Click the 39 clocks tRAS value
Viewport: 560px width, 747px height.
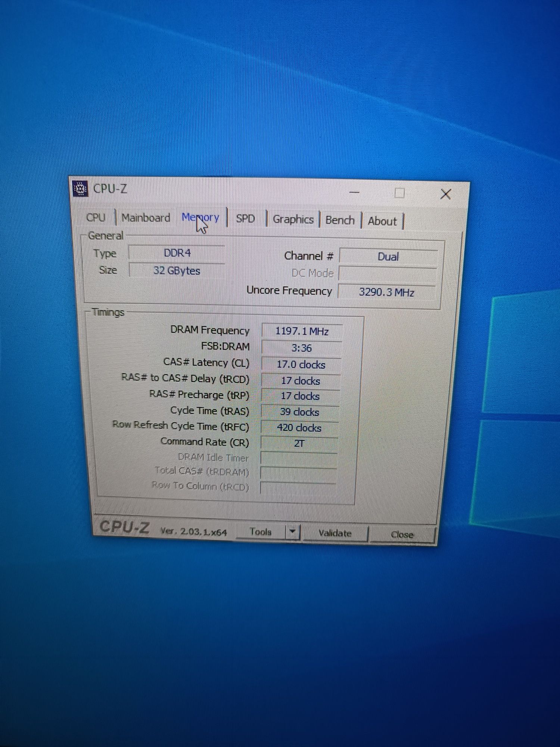click(300, 412)
